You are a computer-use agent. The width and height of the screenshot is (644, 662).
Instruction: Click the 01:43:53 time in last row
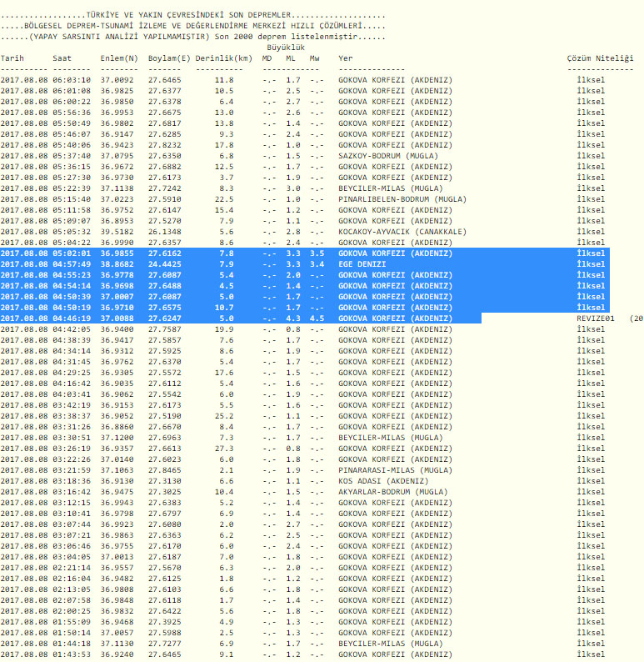[x=71, y=654]
